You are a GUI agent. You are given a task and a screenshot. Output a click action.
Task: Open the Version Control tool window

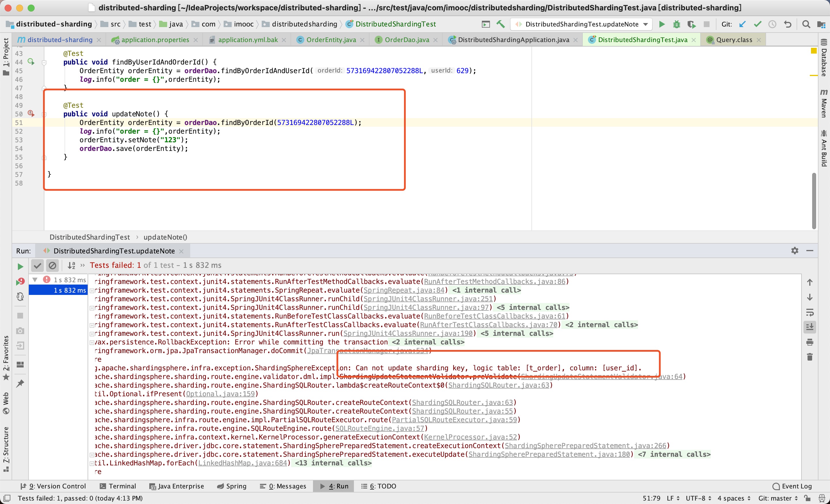(x=53, y=486)
